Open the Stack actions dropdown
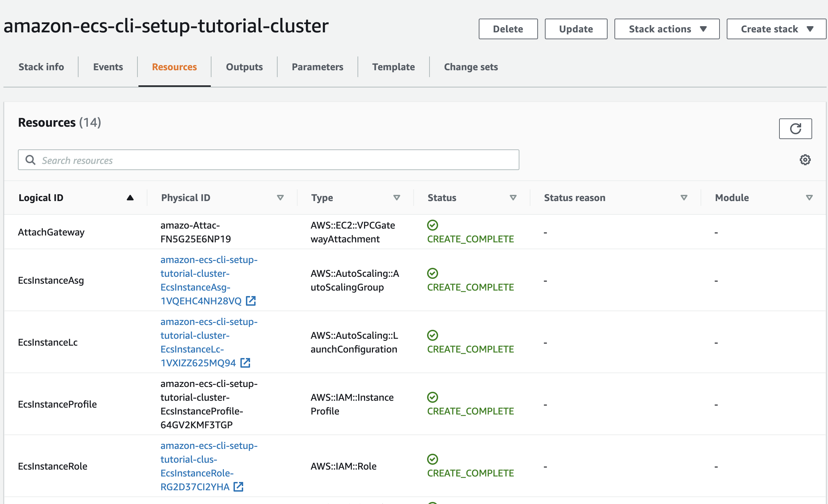The image size is (828, 504). [x=666, y=29]
